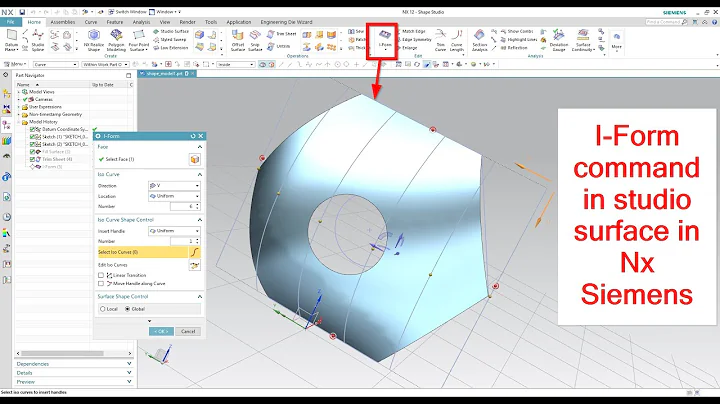This screenshot has width=720, height=404.
Task: Select the Local radio button
Action: click(x=103, y=309)
